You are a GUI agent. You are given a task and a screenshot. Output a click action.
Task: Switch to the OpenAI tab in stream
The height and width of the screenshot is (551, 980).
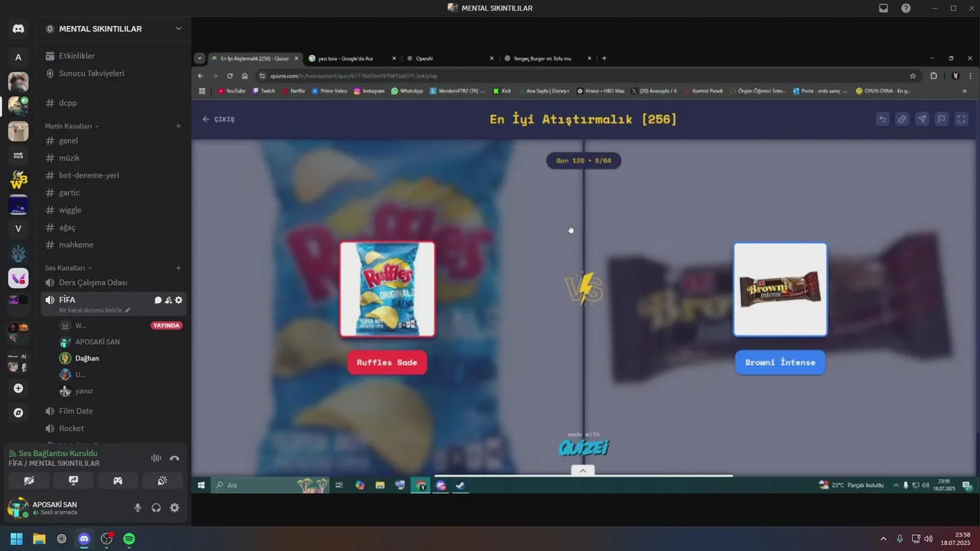450,58
